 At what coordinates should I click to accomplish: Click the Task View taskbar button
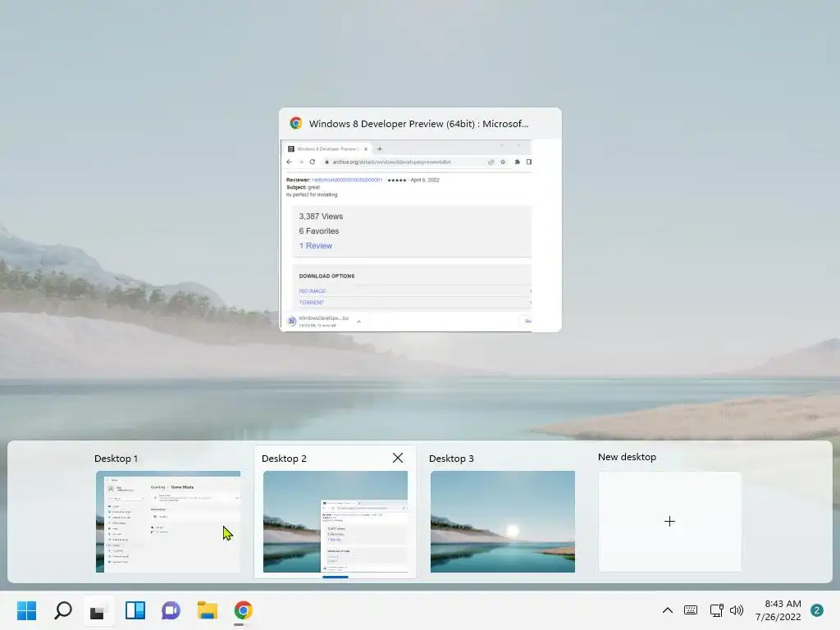coord(99,610)
